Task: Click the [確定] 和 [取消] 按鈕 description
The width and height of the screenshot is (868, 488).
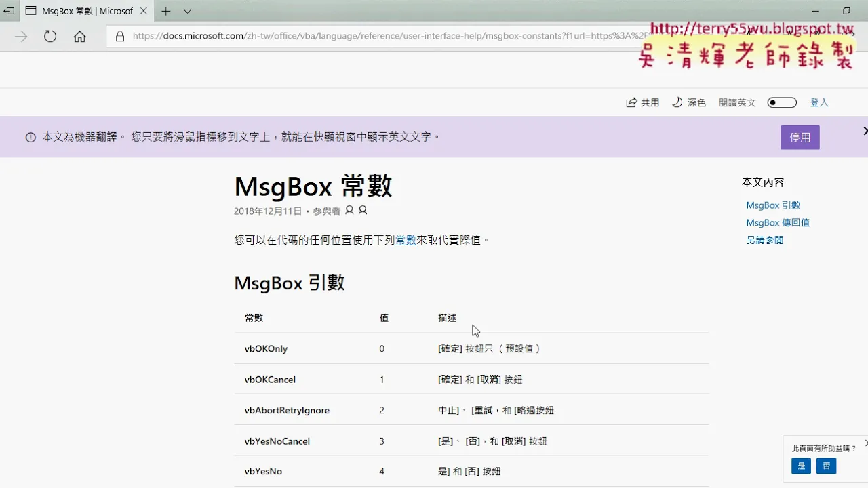Action: [480, 380]
